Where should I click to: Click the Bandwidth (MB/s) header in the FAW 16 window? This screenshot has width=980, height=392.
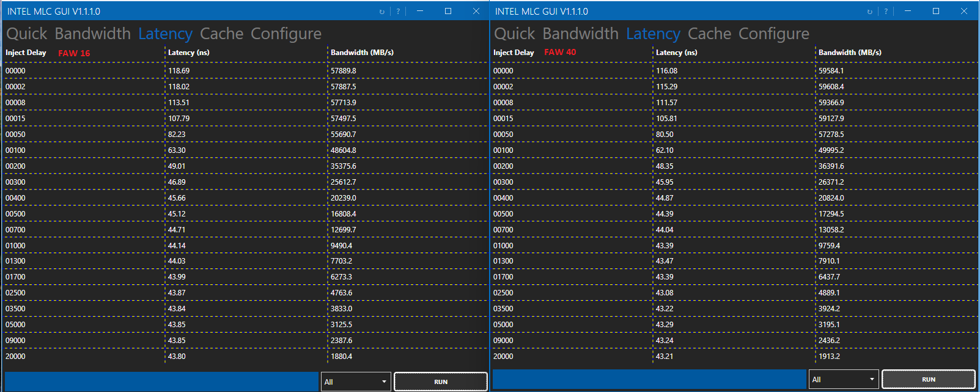[362, 53]
